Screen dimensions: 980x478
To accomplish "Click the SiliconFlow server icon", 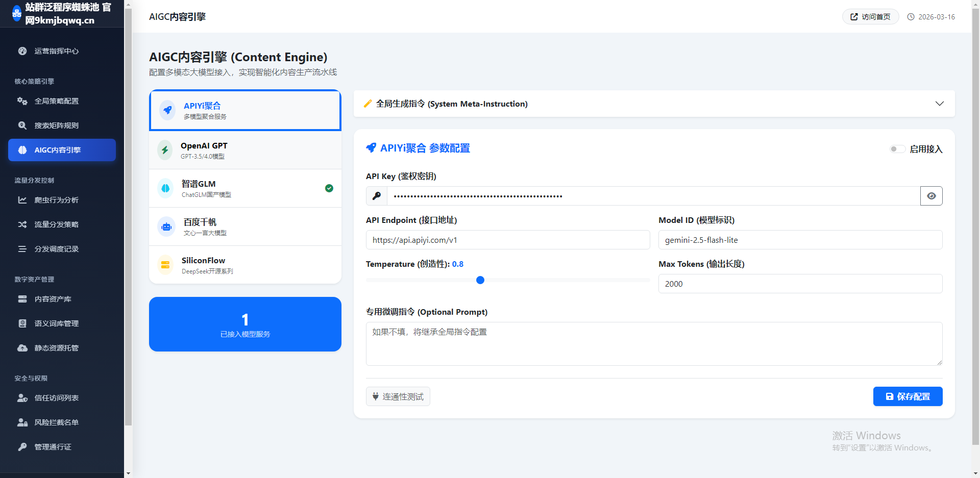I will click(x=165, y=265).
